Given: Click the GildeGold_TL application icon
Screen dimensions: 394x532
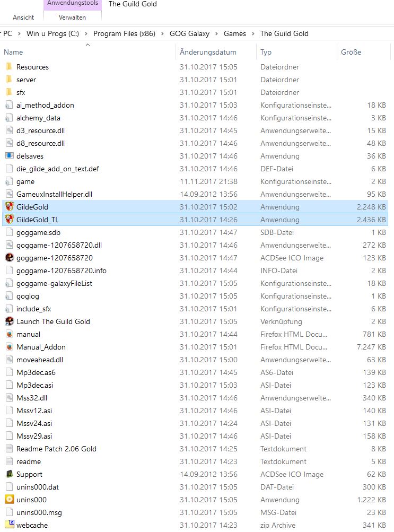Looking at the screenshot, I should point(9,220).
